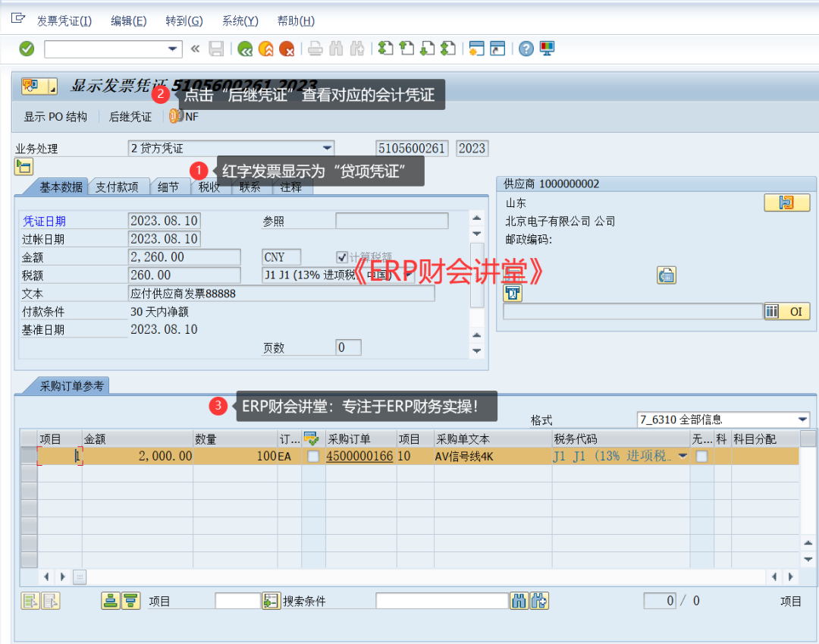The image size is (819, 644).
Task: Expand the 业务处理 dropdown showing 2 贷方凭证
Action: [x=327, y=148]
